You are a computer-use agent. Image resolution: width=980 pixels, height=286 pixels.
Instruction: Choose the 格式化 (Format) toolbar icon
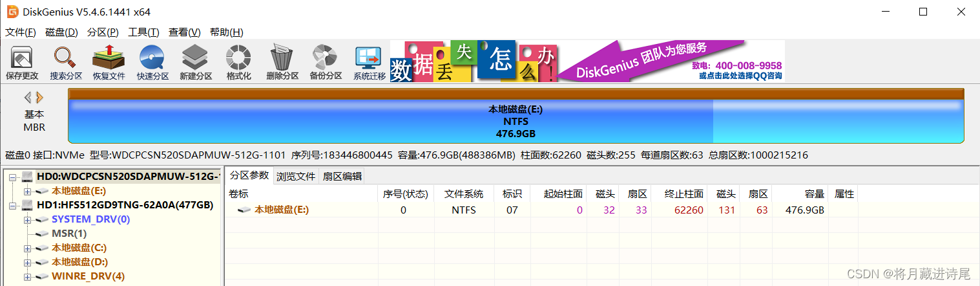pyautogui.click(x=238, y=63)
